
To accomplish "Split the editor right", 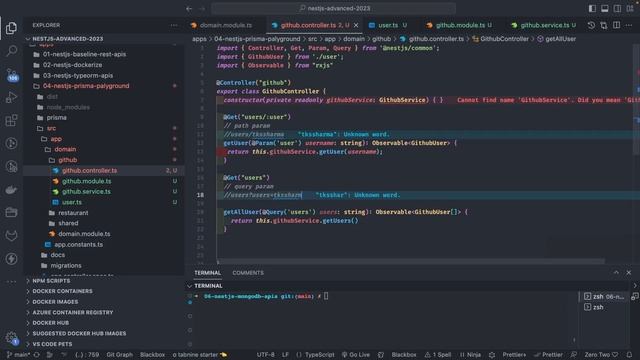I will click(616, 25).
